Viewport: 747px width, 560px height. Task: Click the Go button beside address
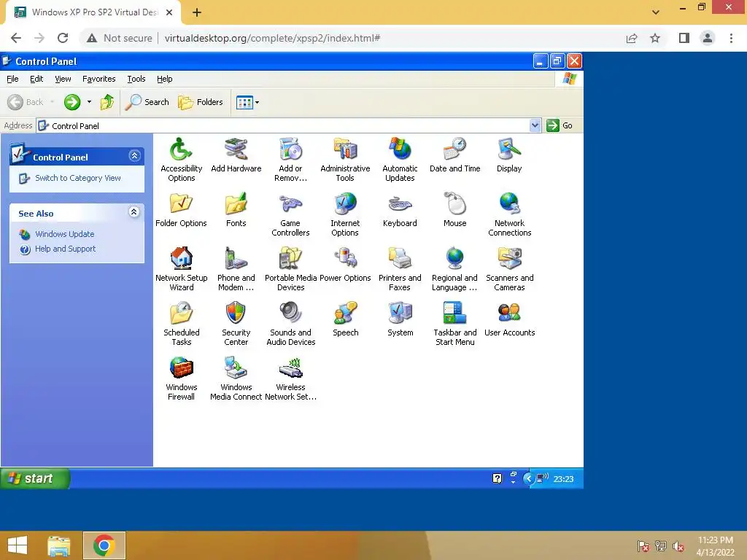click(x=560, y=125)
